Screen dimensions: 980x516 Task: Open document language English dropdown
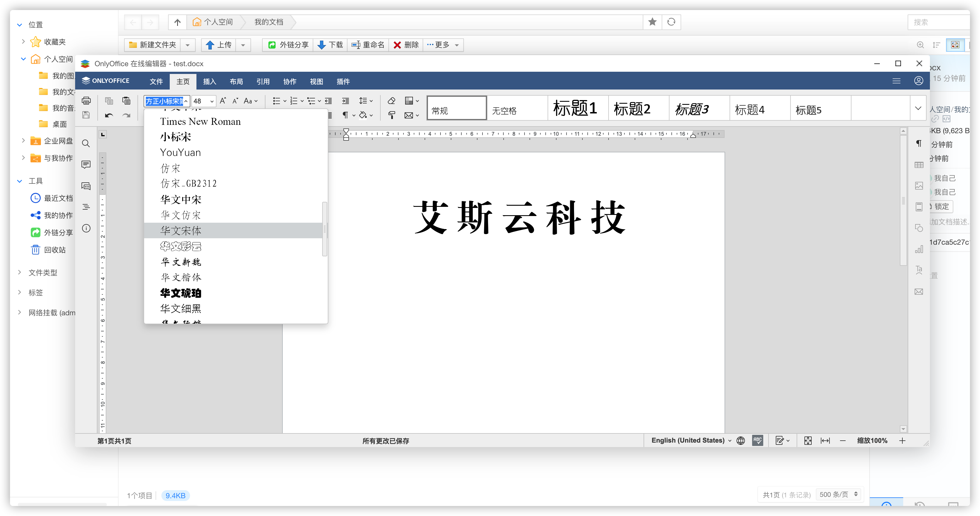pyautogui.click(x=691, y=440)
